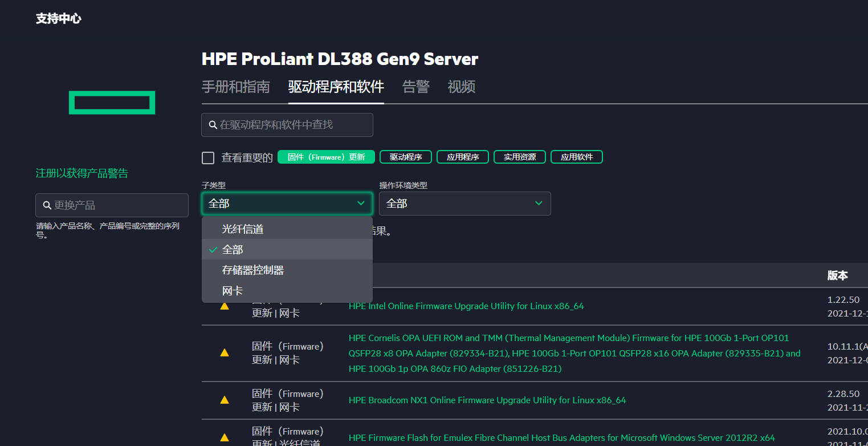Click the 操作环境类型 label
The height and width of the screenshot is (446, 868).
point(404,185)
